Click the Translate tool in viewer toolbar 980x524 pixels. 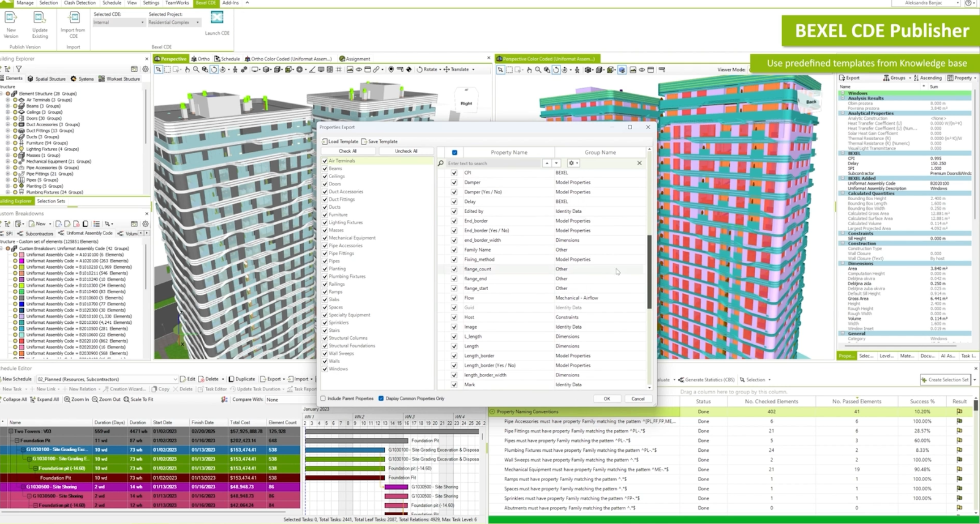tap(456, 70)
